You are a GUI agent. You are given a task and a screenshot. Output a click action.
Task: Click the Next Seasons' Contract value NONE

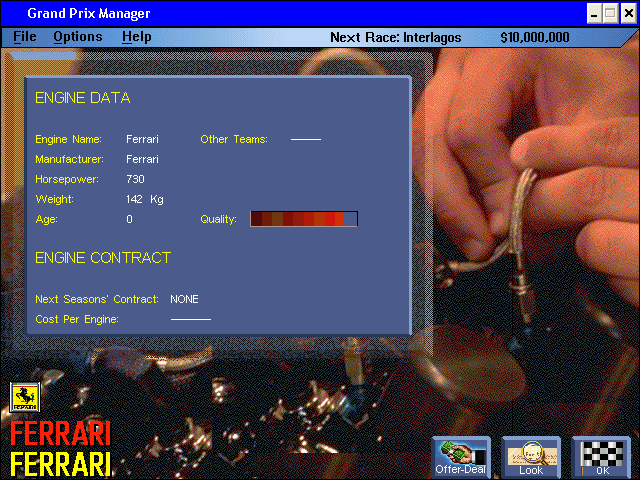184,299
